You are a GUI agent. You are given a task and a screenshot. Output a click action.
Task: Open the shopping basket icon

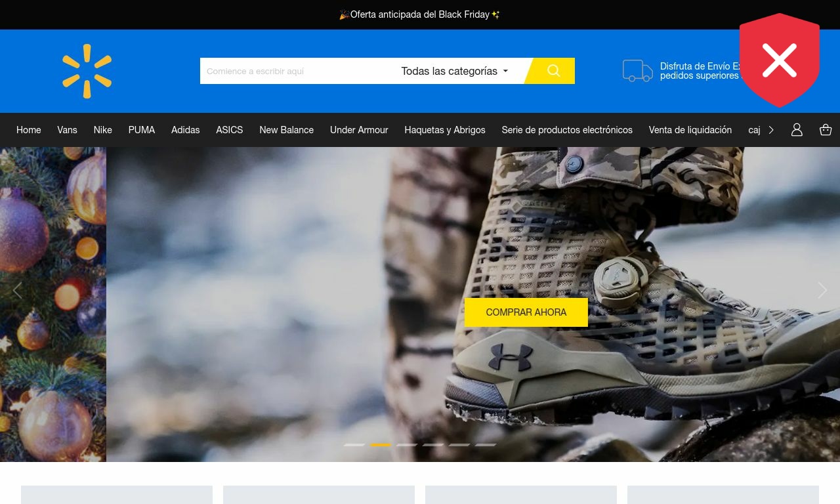coord(826,130)
